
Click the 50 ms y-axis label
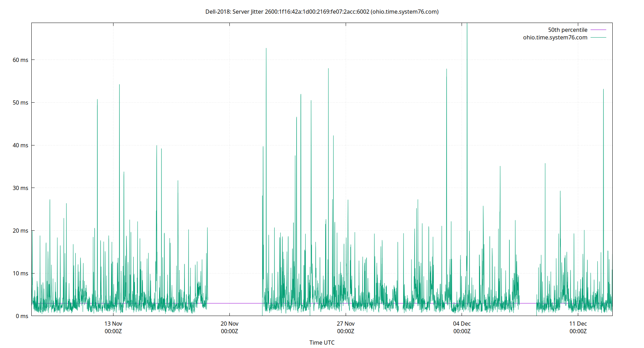coord(19,102)
